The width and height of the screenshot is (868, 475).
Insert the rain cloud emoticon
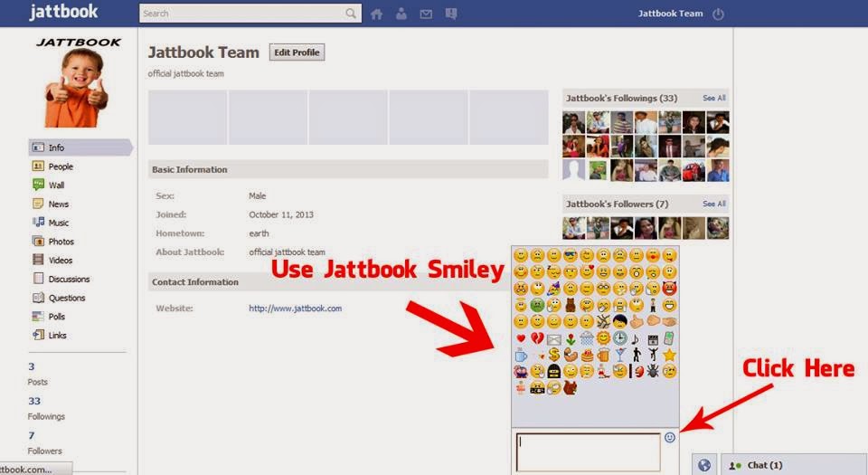pos(587,338)
